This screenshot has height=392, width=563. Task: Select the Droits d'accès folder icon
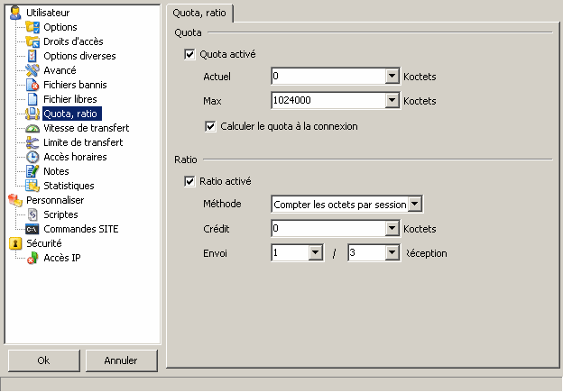pos(32,41)
